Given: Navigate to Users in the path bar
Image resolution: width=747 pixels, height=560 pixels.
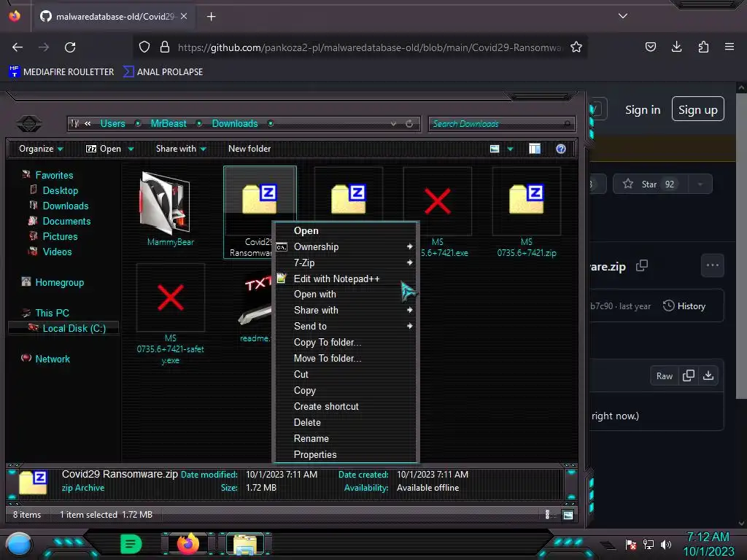Looking at the screenshot, I should pyautogui.click(x=112, y=124).
